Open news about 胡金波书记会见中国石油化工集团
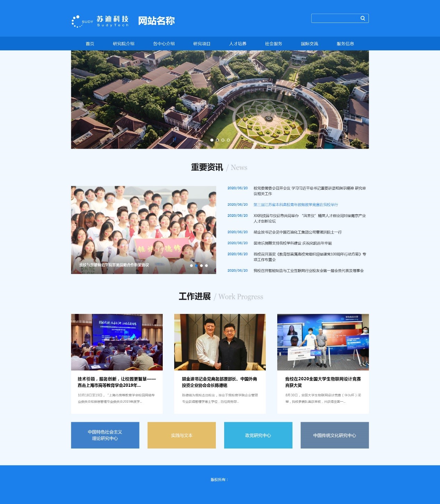The image size is (440, 504). [x=297, y=232]
